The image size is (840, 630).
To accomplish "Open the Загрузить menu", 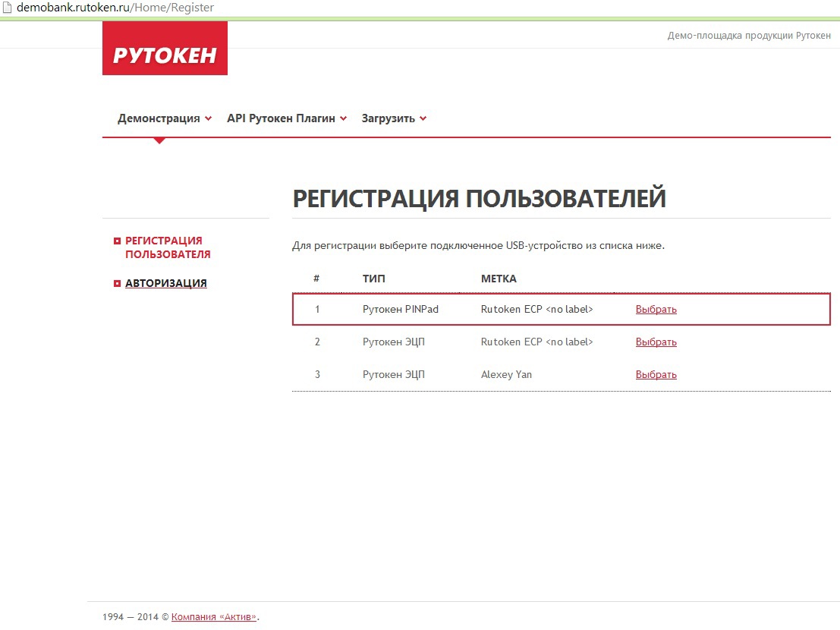I will point(388,118).
